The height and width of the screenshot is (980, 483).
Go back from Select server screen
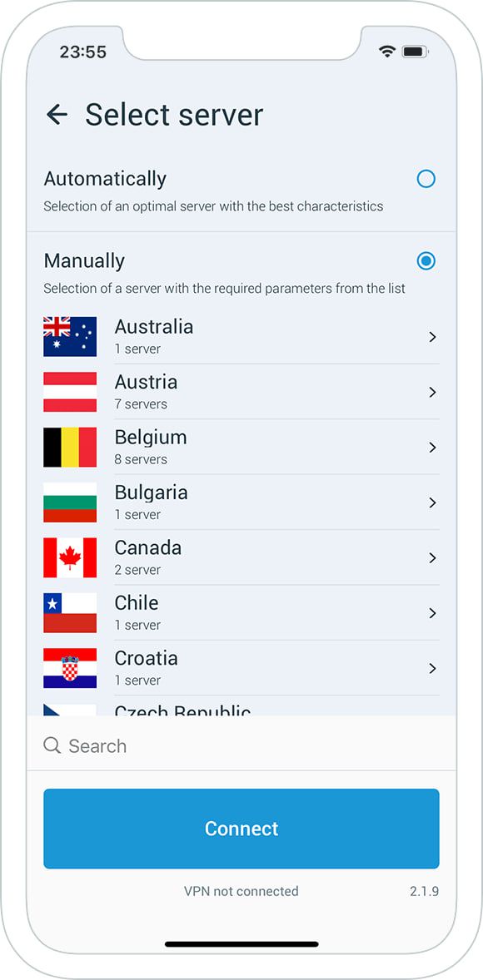click(x=57, y=115)
